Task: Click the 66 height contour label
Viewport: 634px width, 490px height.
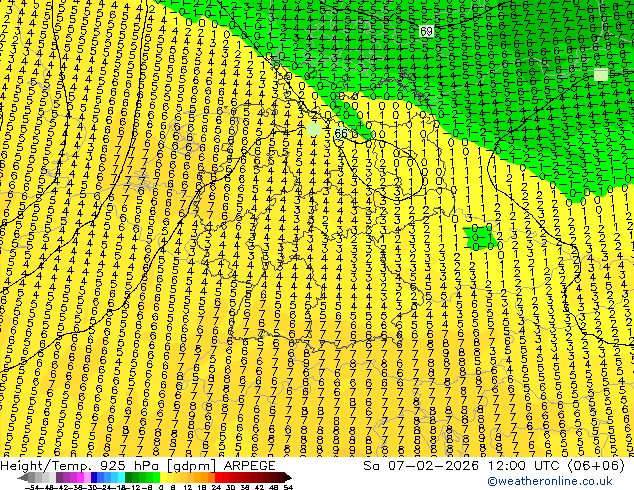Action: pyautogui.click(x=341, y=133)
